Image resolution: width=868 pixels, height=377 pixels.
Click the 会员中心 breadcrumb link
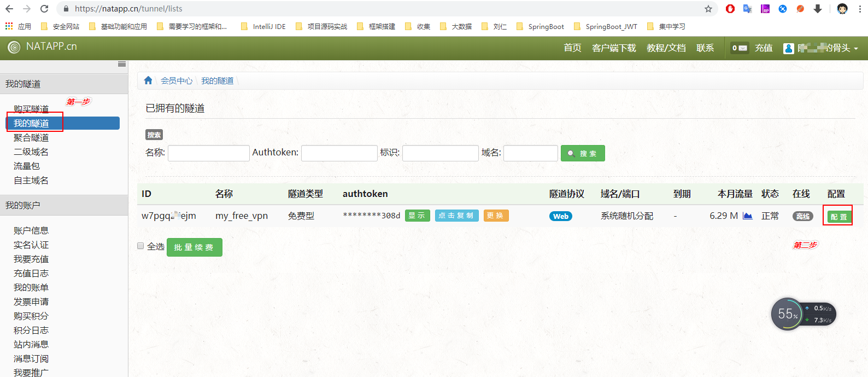point(177,80)
